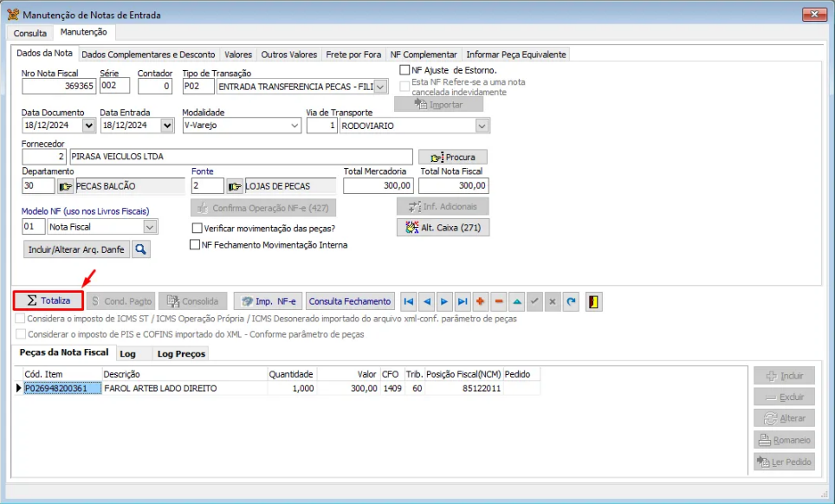Select the Manutenção tab

click(84, 32)
